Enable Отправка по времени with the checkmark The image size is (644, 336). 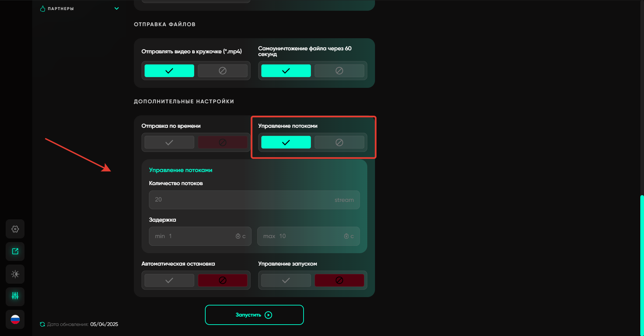pyautogui.click(x=169, y=143)
